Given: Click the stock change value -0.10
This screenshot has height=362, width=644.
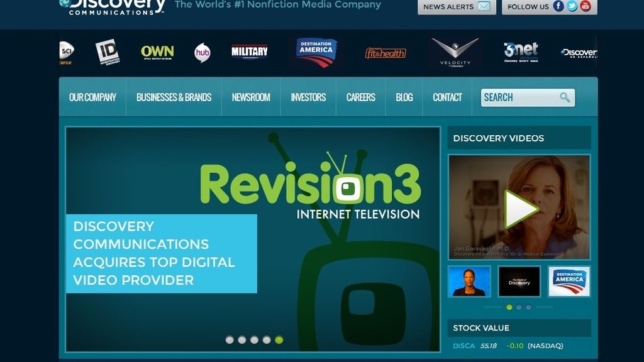Looking at the screenshot, I should coord(515,346).
